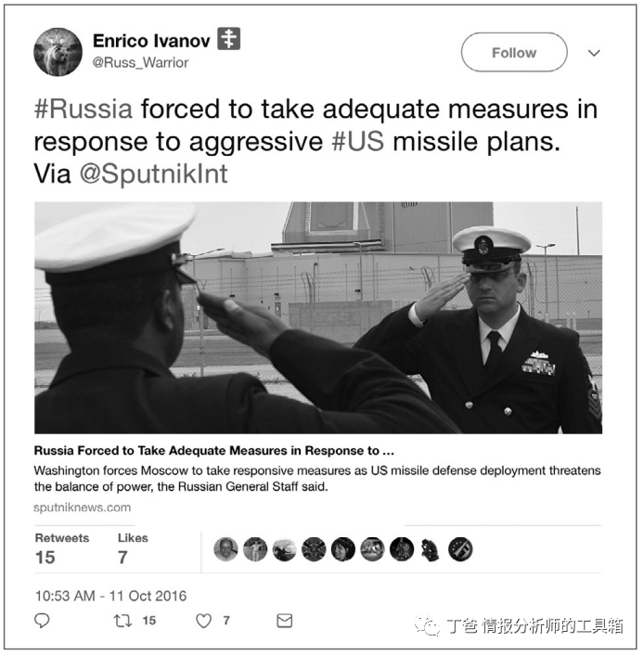Open the saluting sailors article image
644x655 pixels.
click(318, 317)
